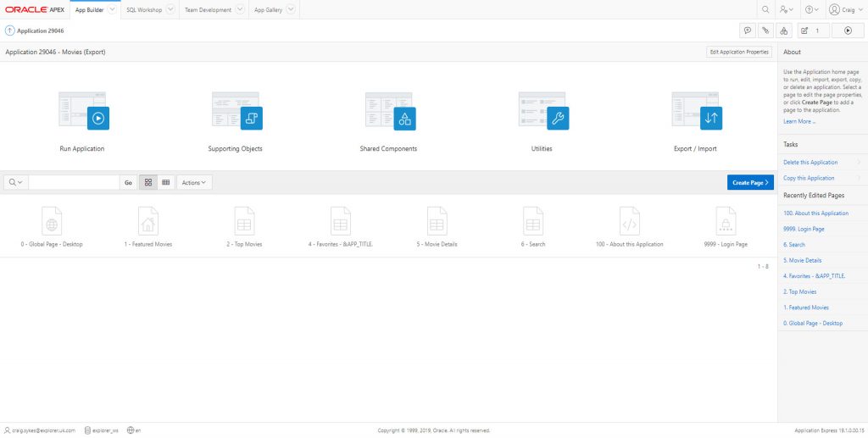The image size is (868, 438).
Task: Open the Actions dropdown menu
Action: (194, 182)
